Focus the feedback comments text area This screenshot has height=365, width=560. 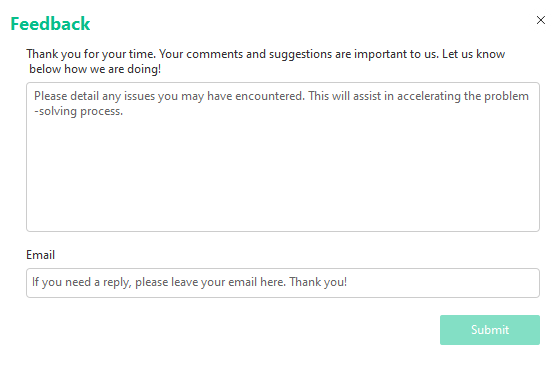[283, 157]
